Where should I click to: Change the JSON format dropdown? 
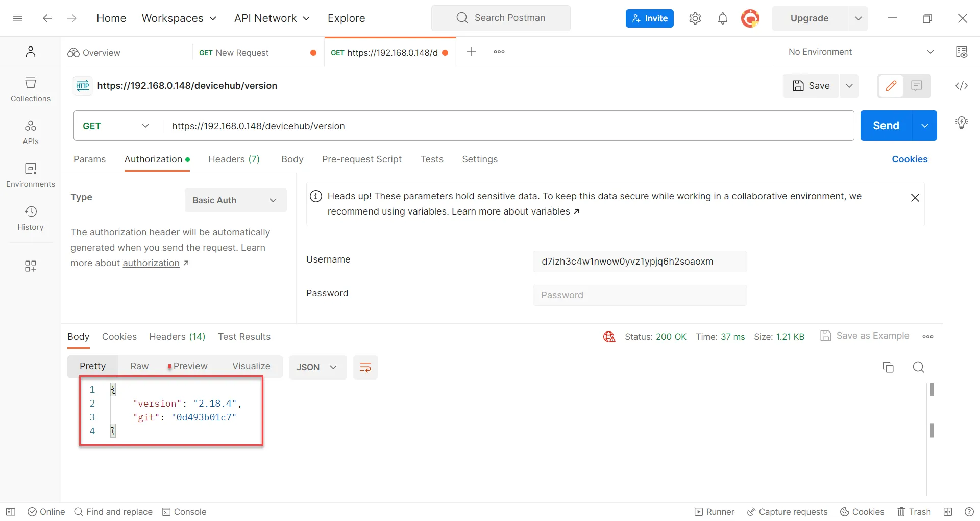click(317, 367)
